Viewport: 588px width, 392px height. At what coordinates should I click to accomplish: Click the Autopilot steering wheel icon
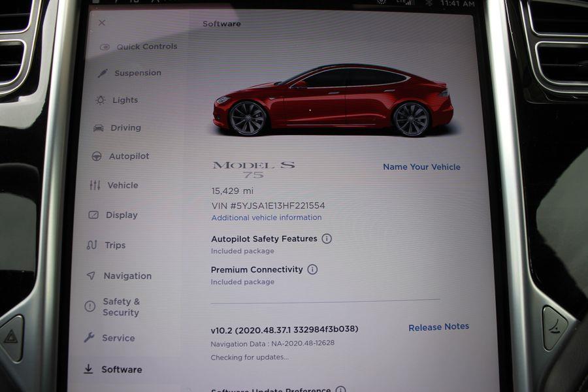click(x=97, y=156)
